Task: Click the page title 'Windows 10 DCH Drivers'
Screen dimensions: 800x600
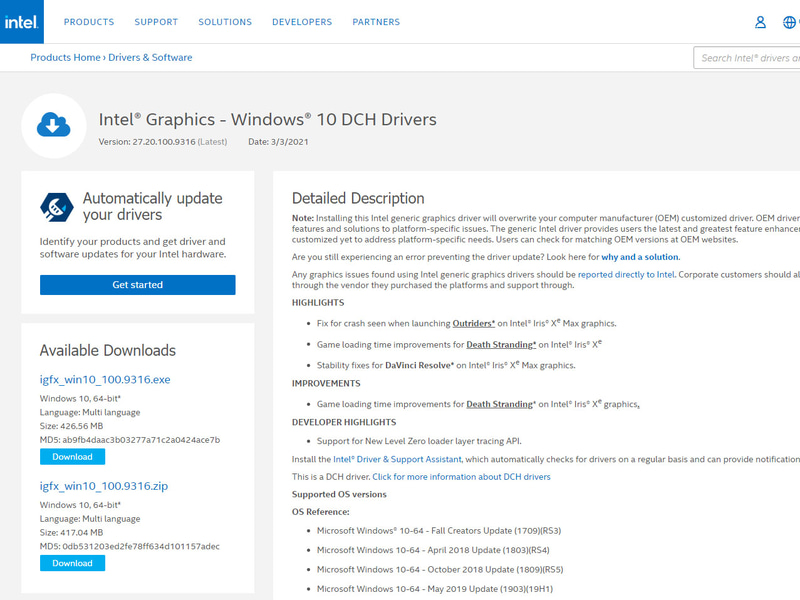Action: coord(334,119)
